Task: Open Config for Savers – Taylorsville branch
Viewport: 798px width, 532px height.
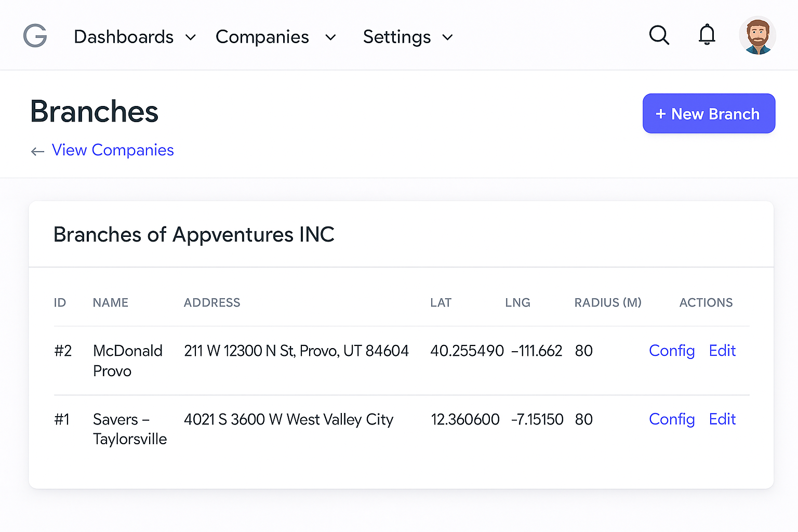Action: pyautogui.click(x=671, y=419)
